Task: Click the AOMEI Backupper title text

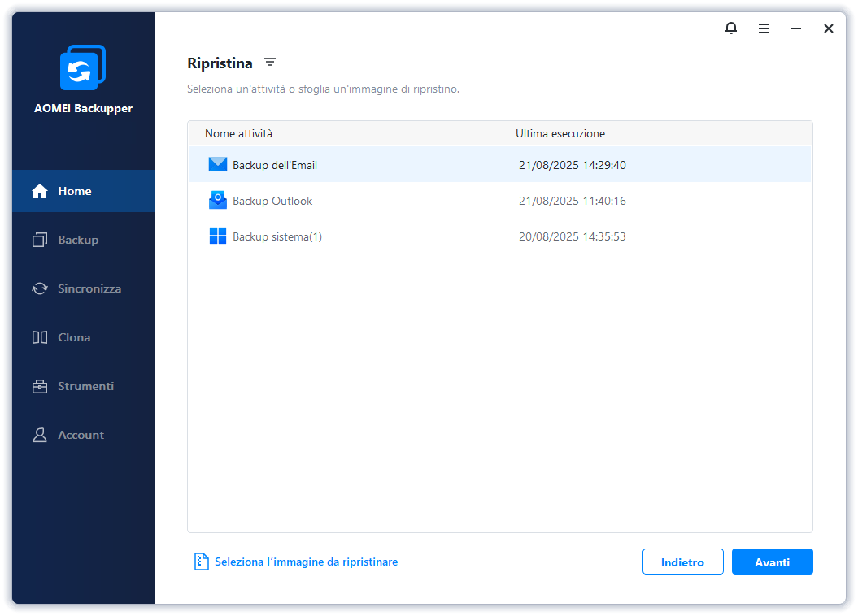Action: [83, 108]
